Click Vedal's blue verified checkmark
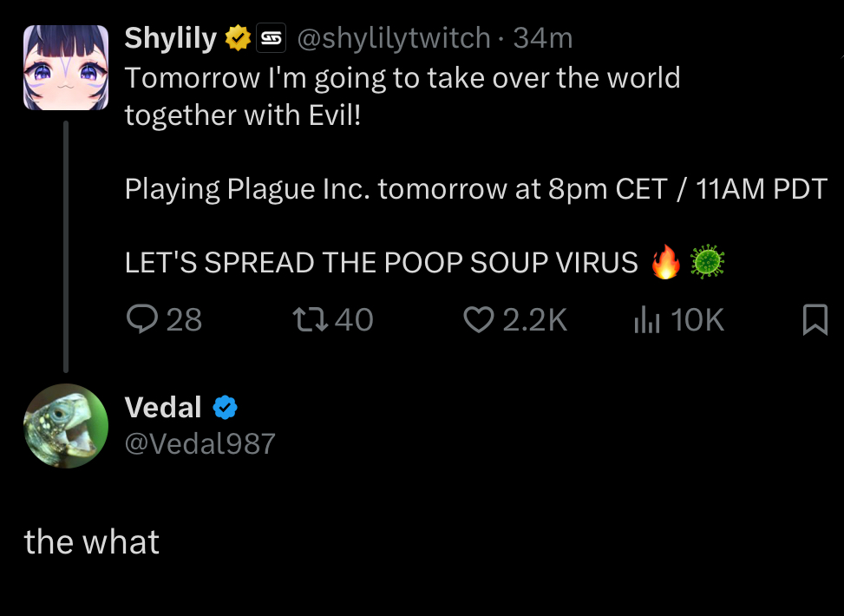Viewport: 844px width, 616px height. pyautogui.click(x=226, y=407)
